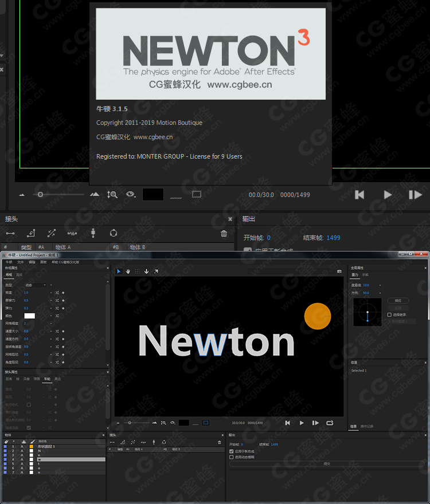Adjust the zoom slider in upper preview

pos(58,195)
